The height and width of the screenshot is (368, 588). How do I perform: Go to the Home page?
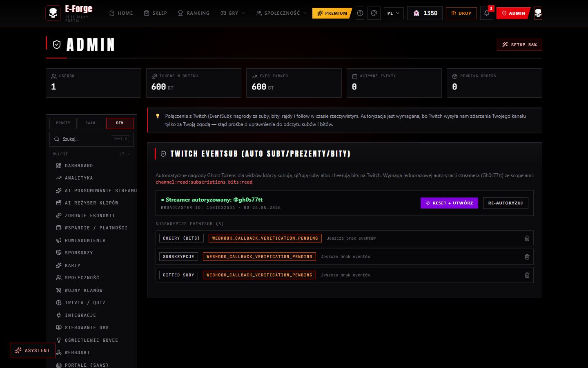click(x=121, y=13)
